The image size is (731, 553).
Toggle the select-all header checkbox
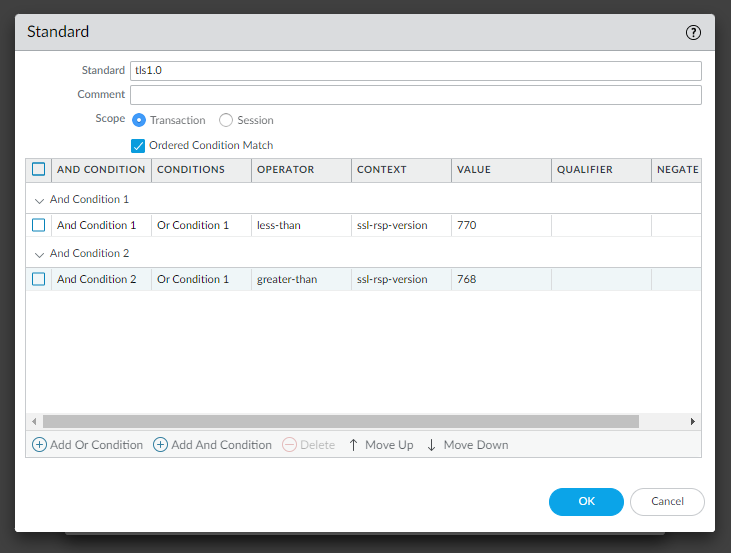point(39,170)
